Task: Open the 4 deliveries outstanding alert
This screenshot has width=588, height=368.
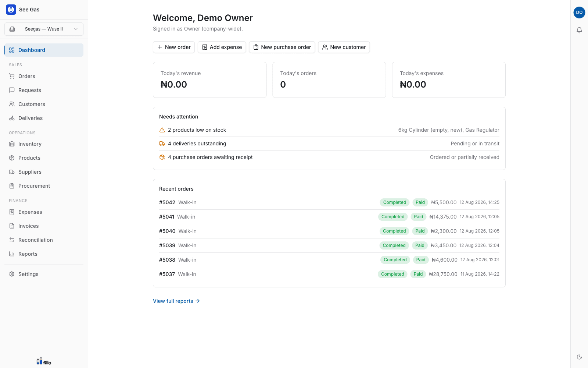Action: pyautogui.click(x=329, y=144)
